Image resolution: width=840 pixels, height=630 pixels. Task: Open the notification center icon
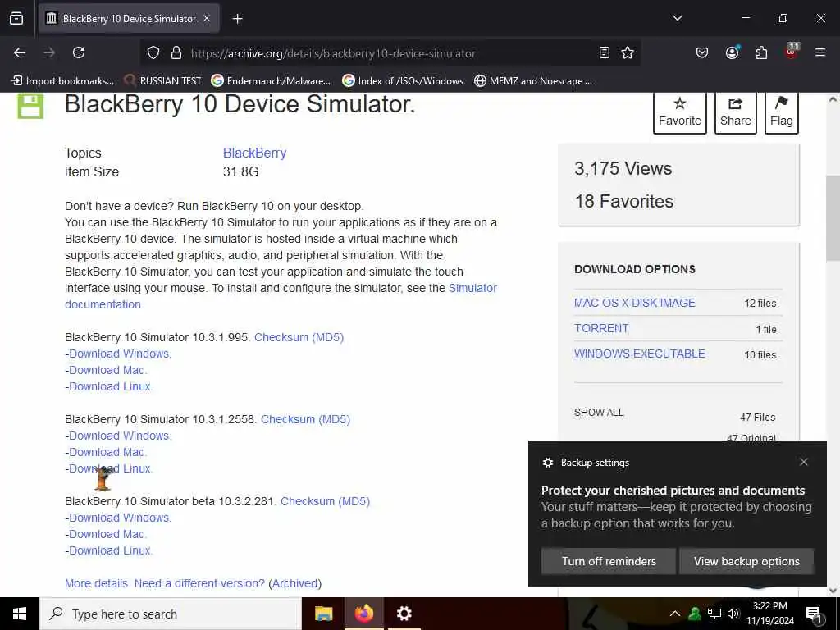(814, 615)
